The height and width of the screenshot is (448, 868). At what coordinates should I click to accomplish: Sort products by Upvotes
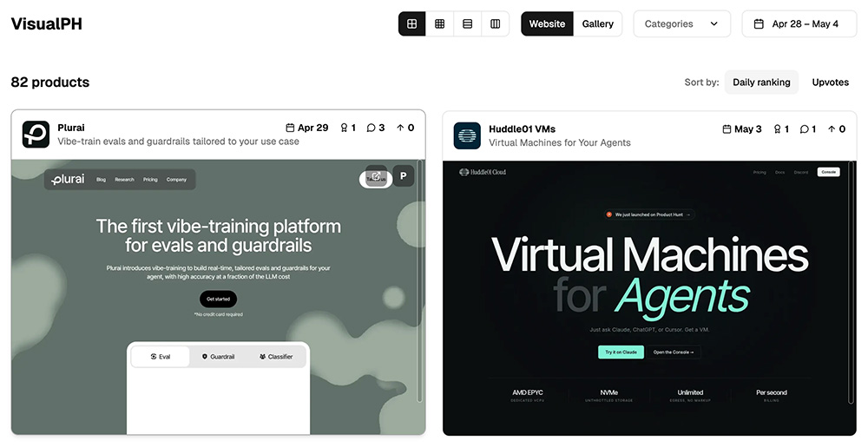(x=831, y=82)
